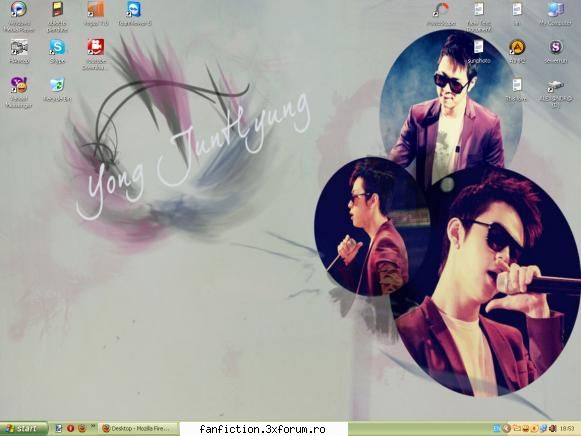Screen dimensions: 581x436
Task: Open the purple S application desktop icon
Action: [x=555, y=51]
